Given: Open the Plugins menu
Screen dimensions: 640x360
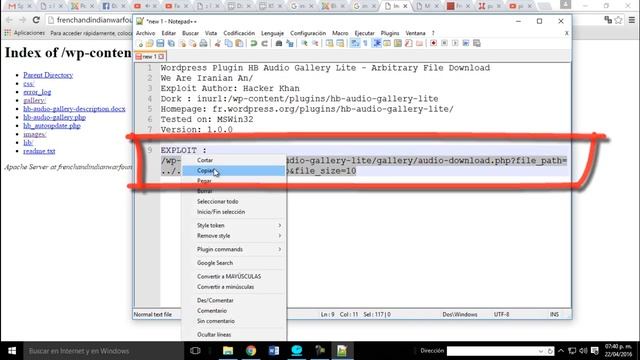Looking at the screenshot, I should [x=390, y=33].
